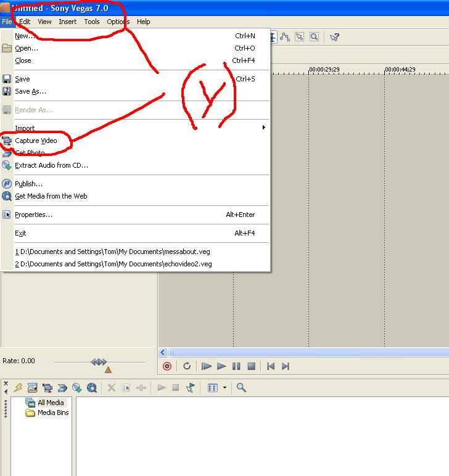449x476 pixels.
Task: Click Play From Start in transport bar
Action: coord(207,366)
